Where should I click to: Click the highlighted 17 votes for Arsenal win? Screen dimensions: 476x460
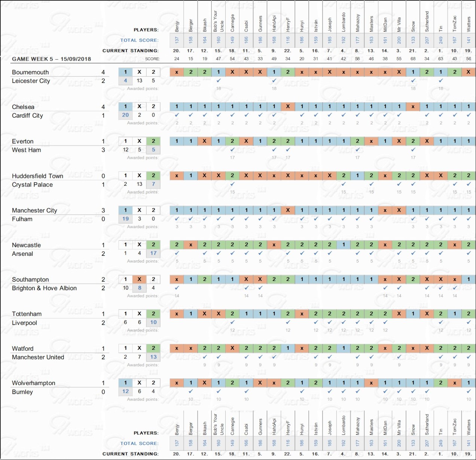(153, 253)
